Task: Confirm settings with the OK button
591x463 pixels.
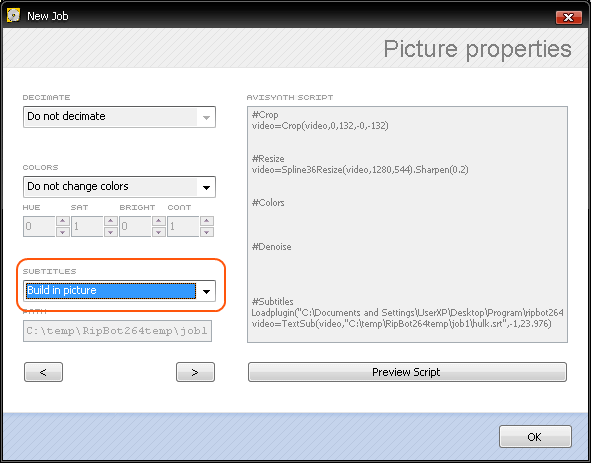Action: (535, 437)
